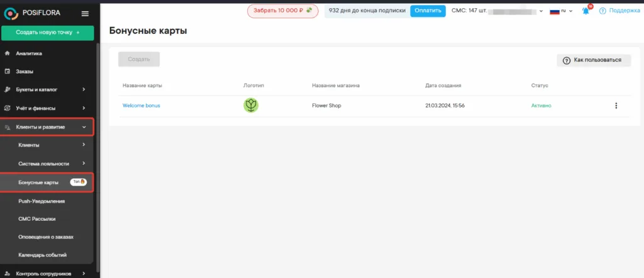Click the Russian flag icon
644x278 pixels.
coord(555,11)
